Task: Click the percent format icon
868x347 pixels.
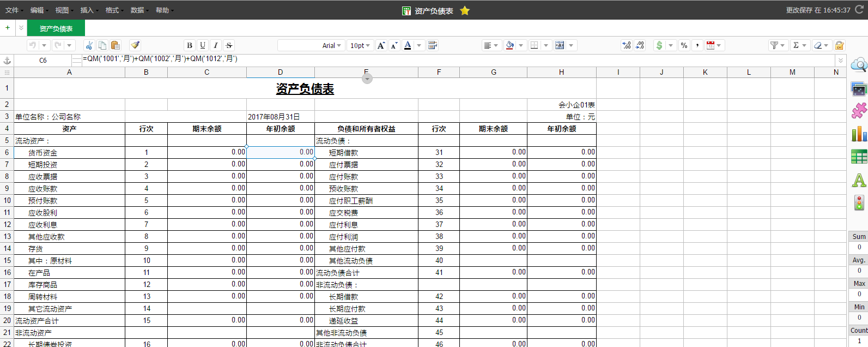Action: (684, 45)
